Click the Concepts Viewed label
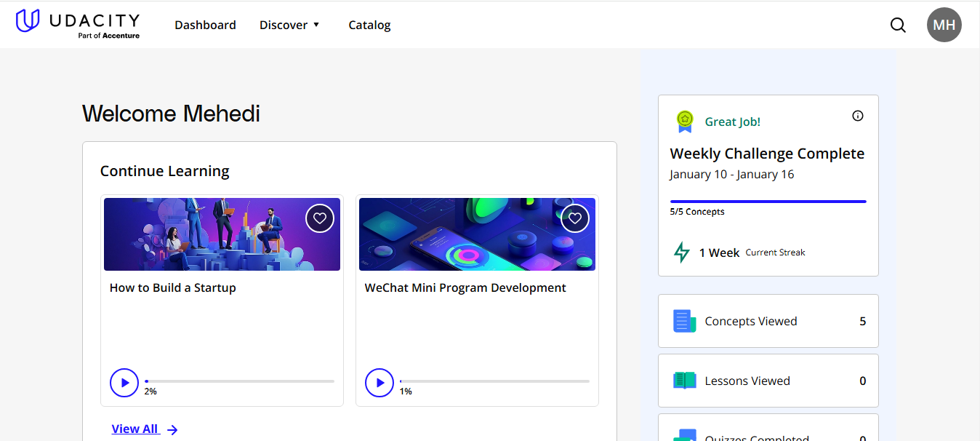980x441 pixels. 751,321
